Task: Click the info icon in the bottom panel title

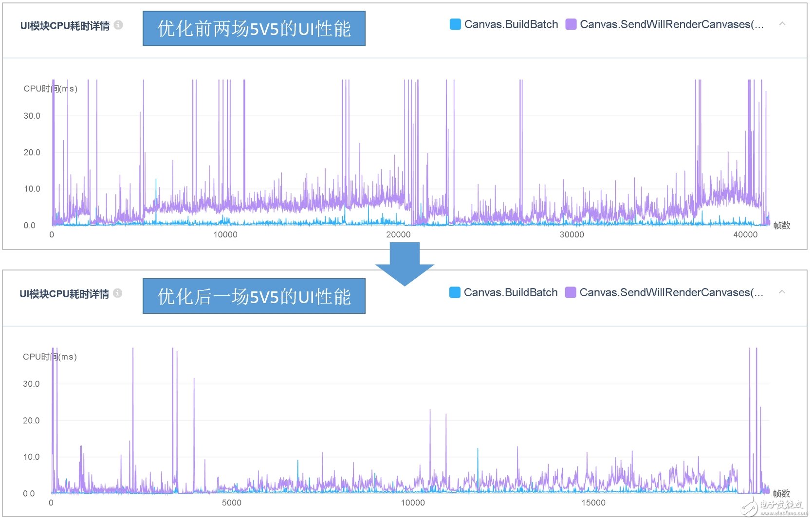Action: 118,293
